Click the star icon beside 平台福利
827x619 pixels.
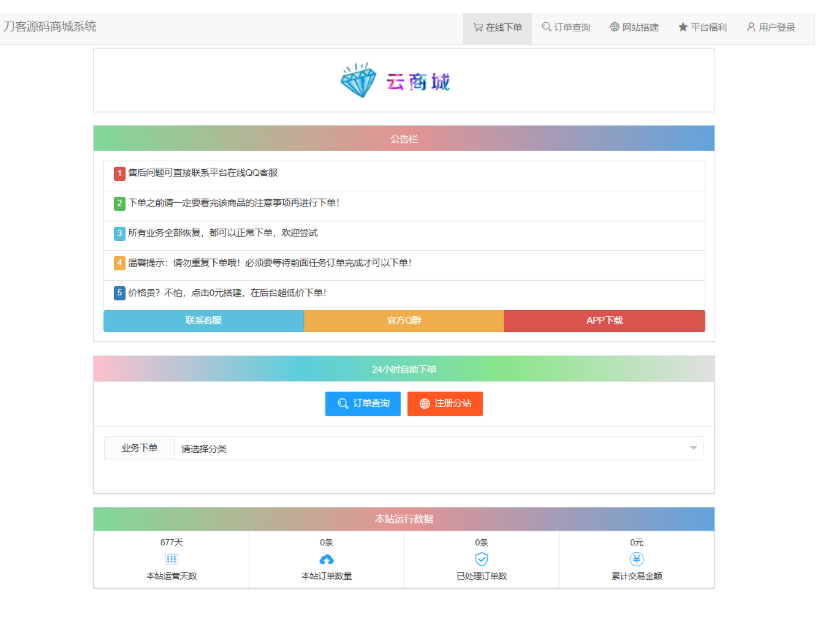(684, 26)
